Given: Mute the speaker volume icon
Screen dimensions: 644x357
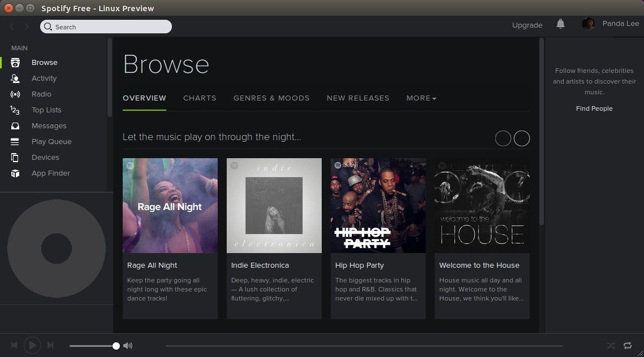Looking at the screenshot, I should tap(128, 345).
